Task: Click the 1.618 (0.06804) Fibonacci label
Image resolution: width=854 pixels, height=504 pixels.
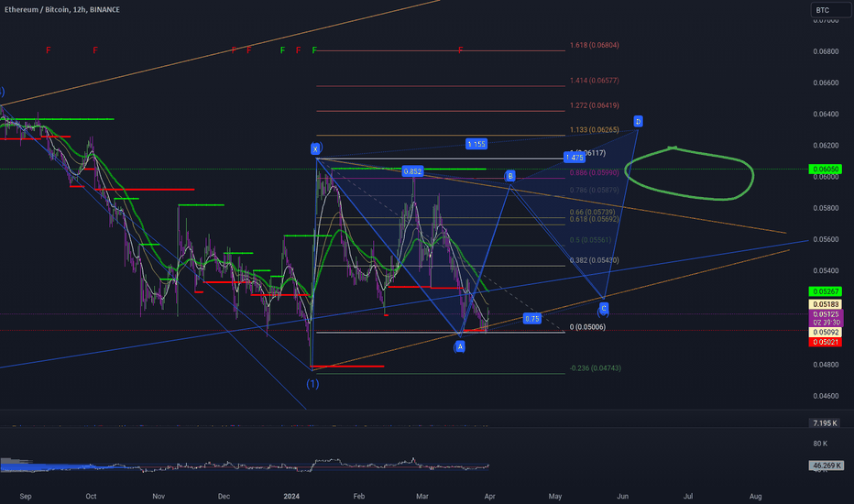Action: pyautogui.click(x=594, y=45)
